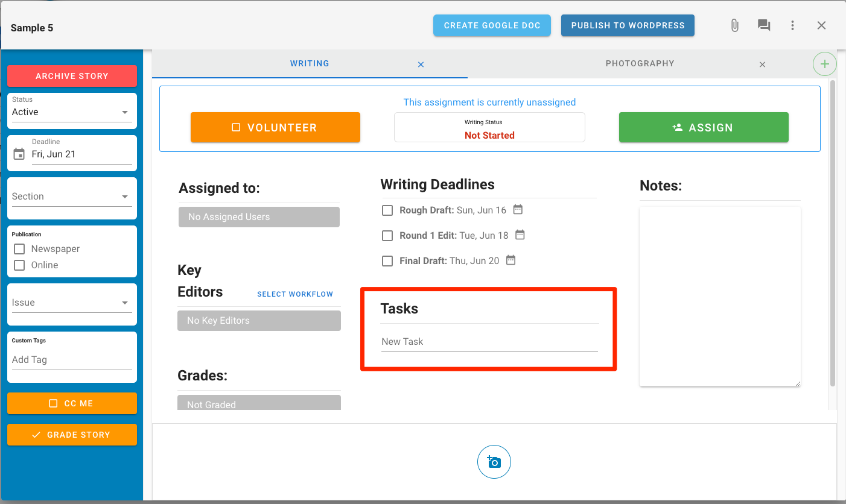Image resolution: width=846 pixels, height=504 pixels.
Task: Check the Round 1 Edit checkbox
Action: tap(387, 236)
